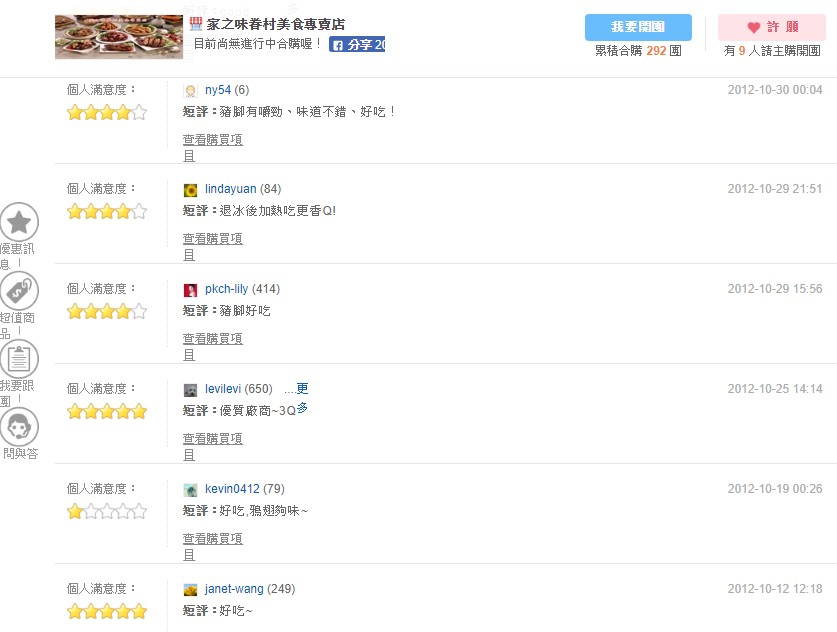Open the 問與答 headset icon
This screenshot has height=632, width=837.
click(19, 426)
